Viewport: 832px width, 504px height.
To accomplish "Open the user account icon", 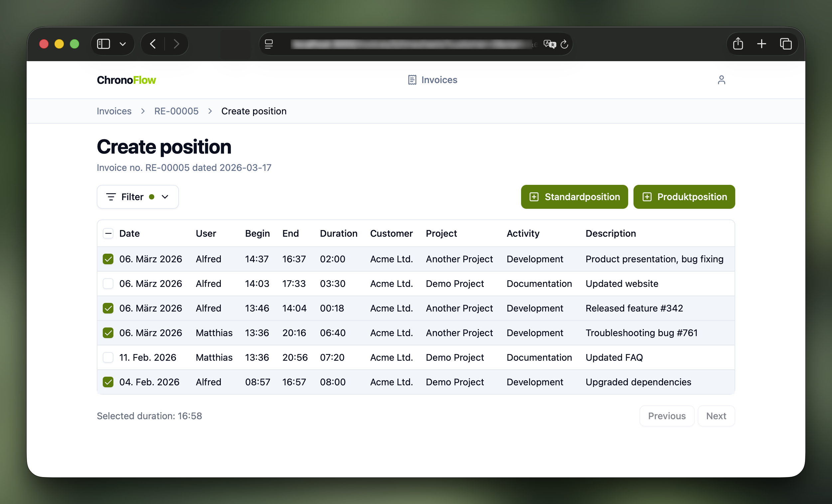I will pyautogui.click(x=722, y=80).
